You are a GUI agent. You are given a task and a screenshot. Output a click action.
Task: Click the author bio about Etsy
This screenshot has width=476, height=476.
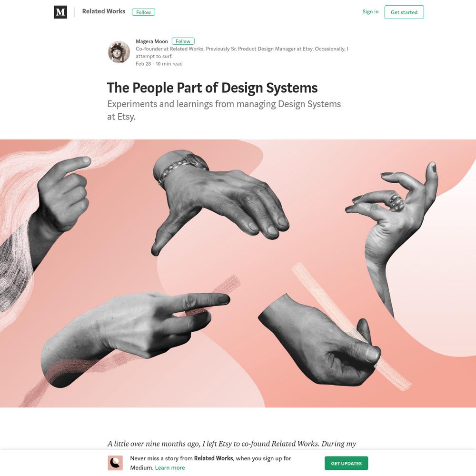coord(242,52)
